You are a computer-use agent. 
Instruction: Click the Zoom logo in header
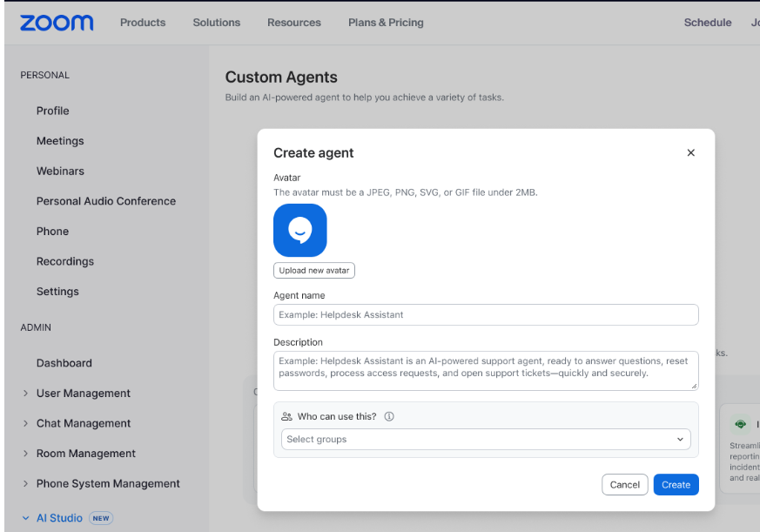(57, 23)
